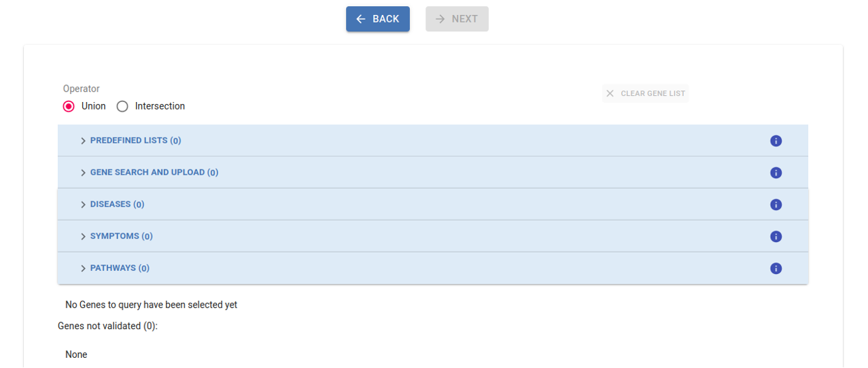Select the Union operator radio button

coord(69,106)
